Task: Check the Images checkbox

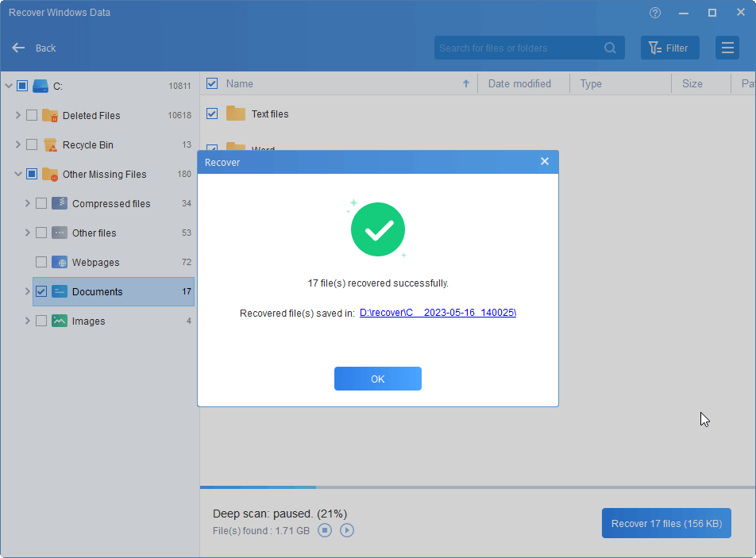Action: (40, 321)
